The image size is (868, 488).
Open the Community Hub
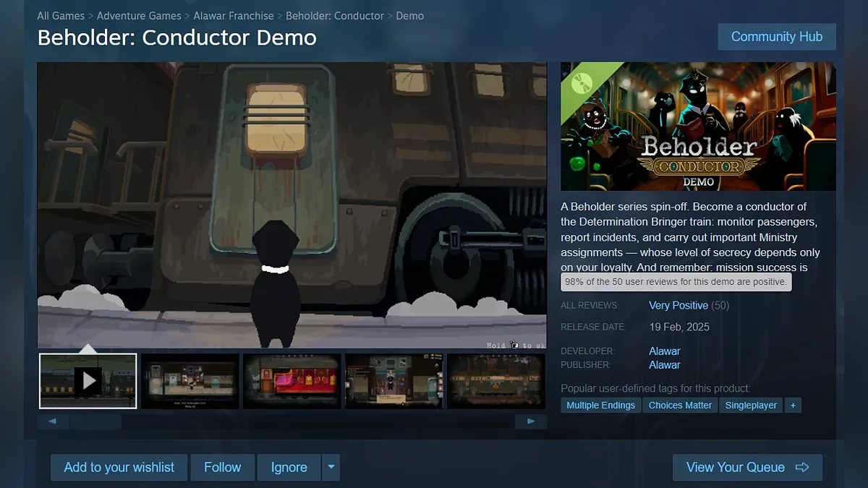coord(776,37)
